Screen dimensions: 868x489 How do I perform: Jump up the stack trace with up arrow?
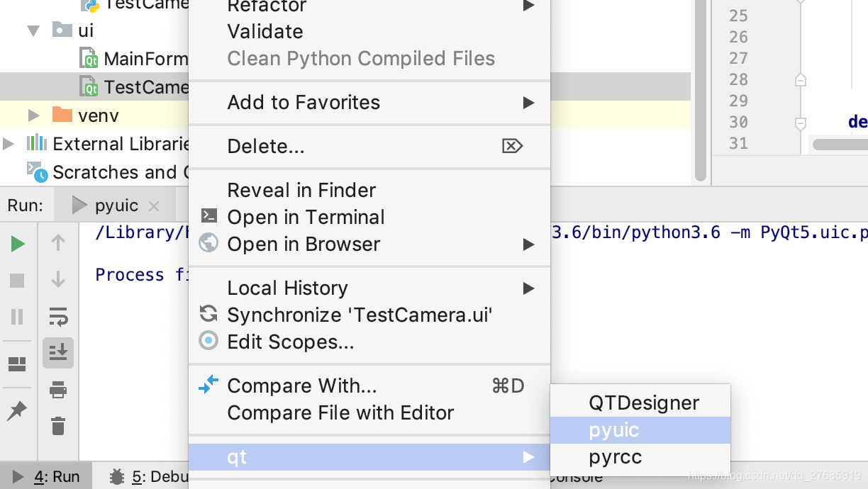58,243
